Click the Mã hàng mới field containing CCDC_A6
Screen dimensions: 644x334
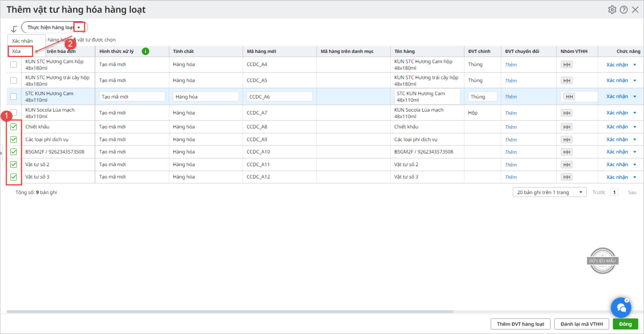279,97
